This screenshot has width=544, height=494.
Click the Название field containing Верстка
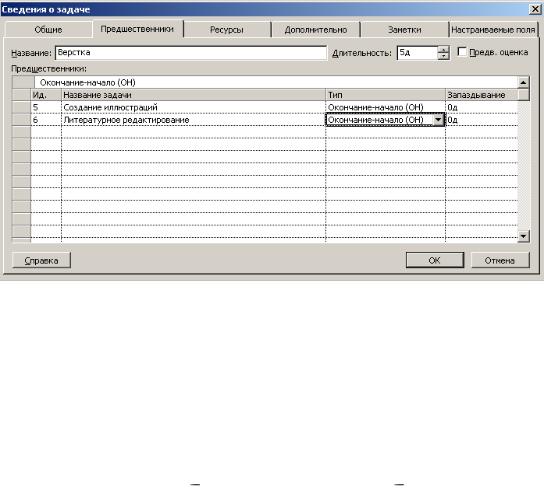[190, 53]
